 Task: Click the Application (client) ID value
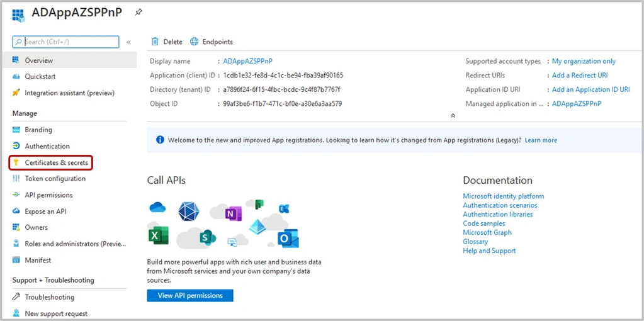[x=283, y=75]
